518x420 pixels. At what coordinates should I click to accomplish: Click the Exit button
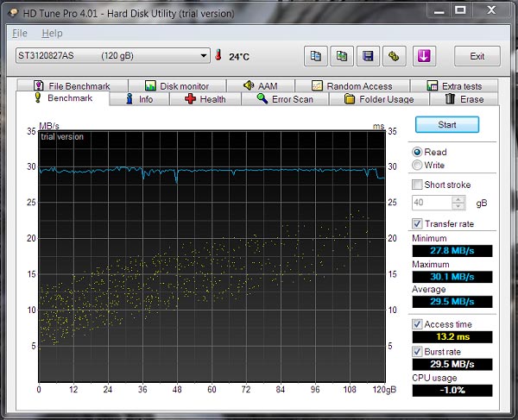(477, 56)
